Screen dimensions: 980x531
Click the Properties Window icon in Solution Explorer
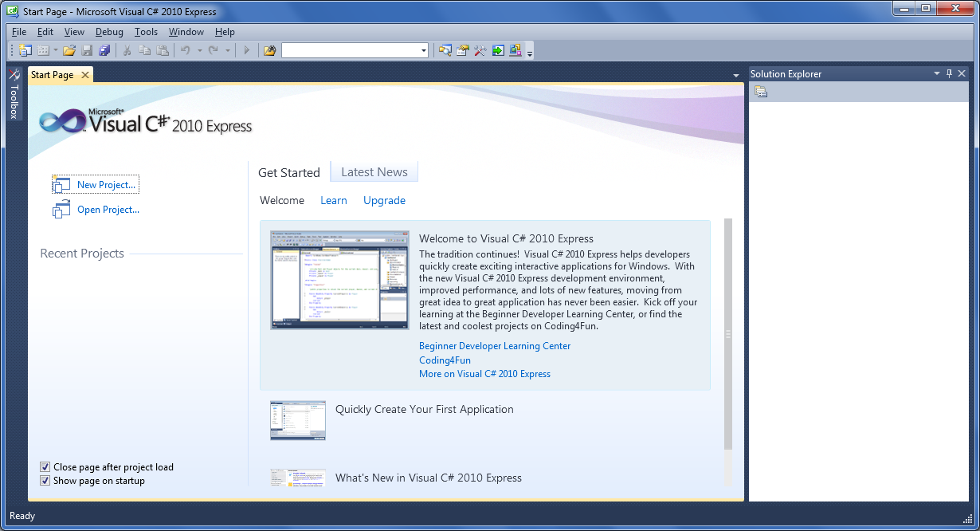[x=761, y=92]
